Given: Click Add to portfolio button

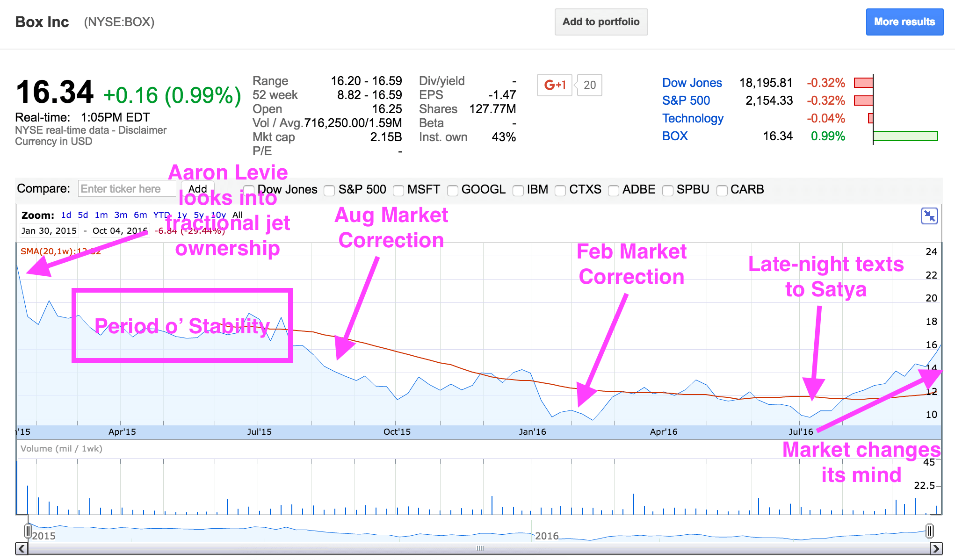Looking at the screenshot, I should pos(601,22).
